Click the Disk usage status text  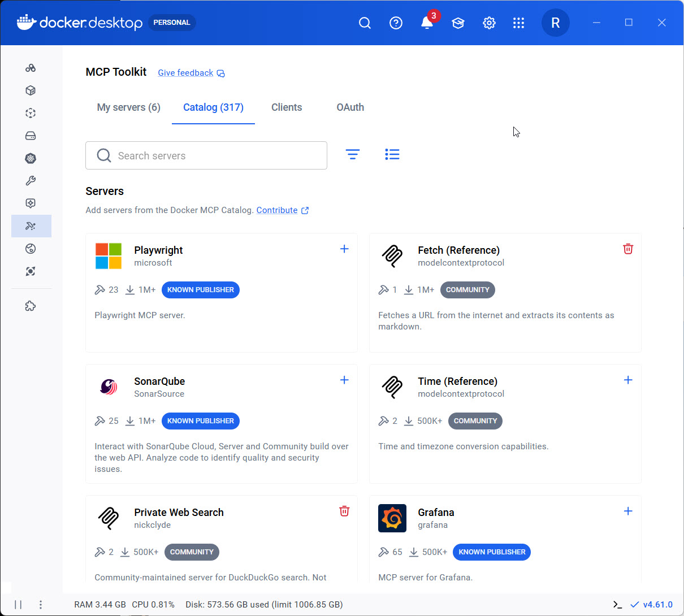264,605
